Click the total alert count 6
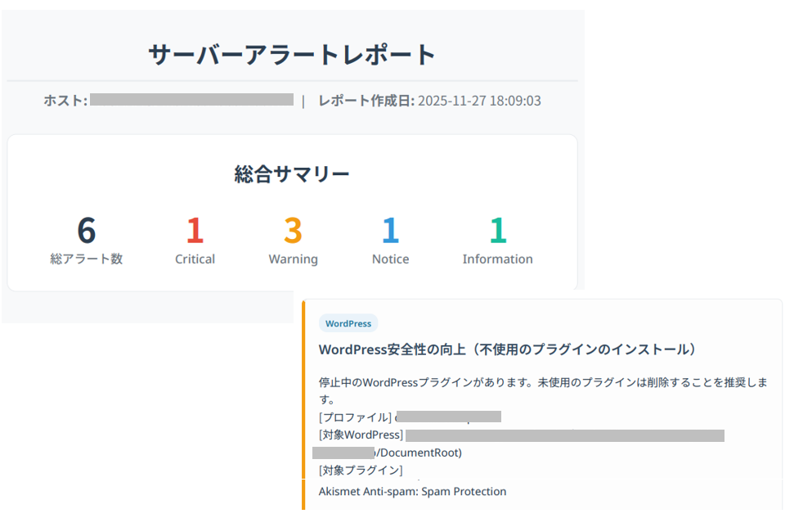Image resolution: width=812 pixels, height=518 pixels. [87, 231]
